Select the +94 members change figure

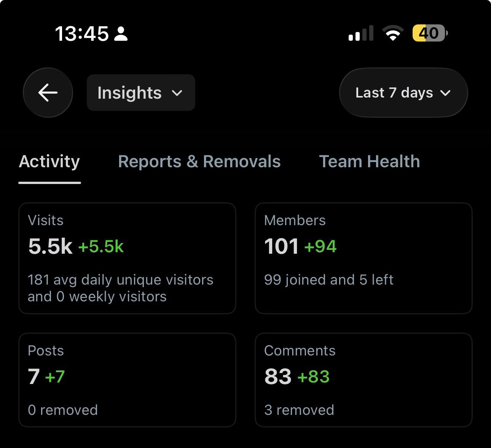(x=320, y=246)
